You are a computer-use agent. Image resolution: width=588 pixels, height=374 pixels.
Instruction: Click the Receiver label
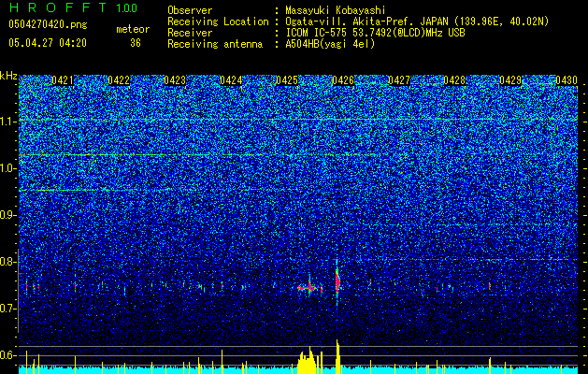190,33
